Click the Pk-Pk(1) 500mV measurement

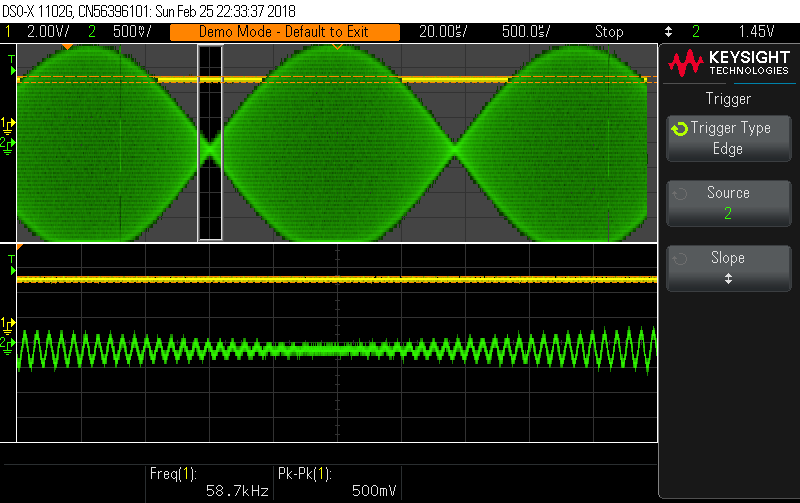[x=337, y=482]
